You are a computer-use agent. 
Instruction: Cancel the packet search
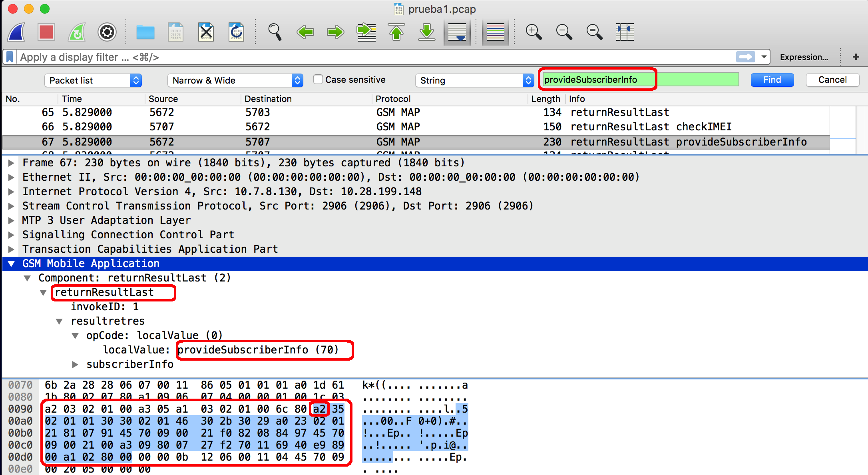832,80
